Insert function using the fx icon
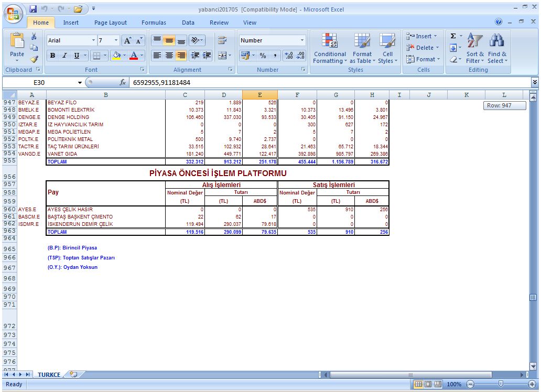 point(123,82)
